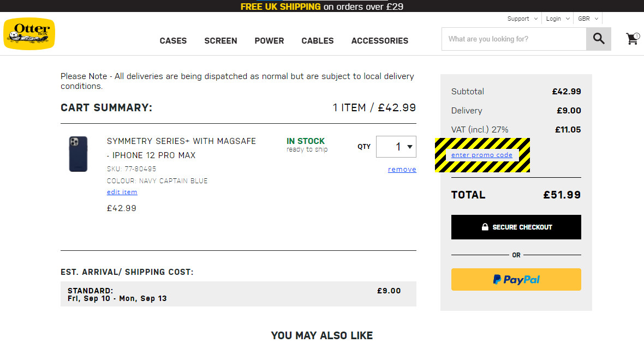Click the TOTAL £51.99 amount

[562, 195]
